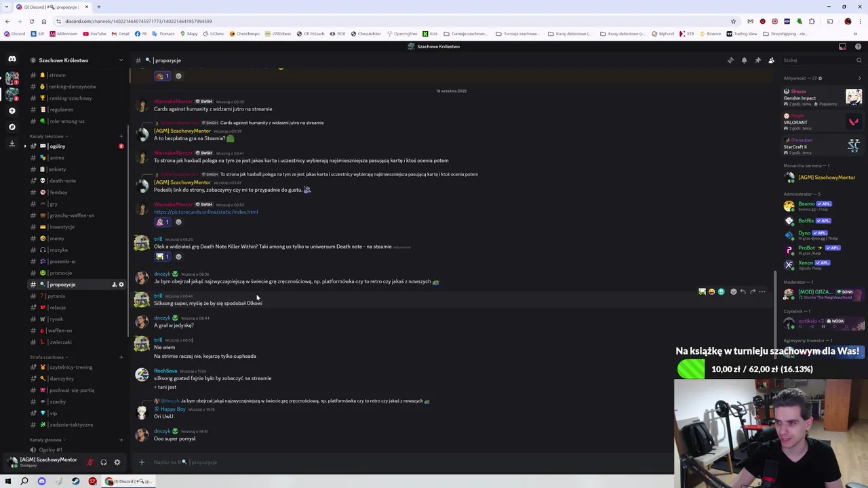Click the message attachment plus button
The image size is (868, 488).
142,462
